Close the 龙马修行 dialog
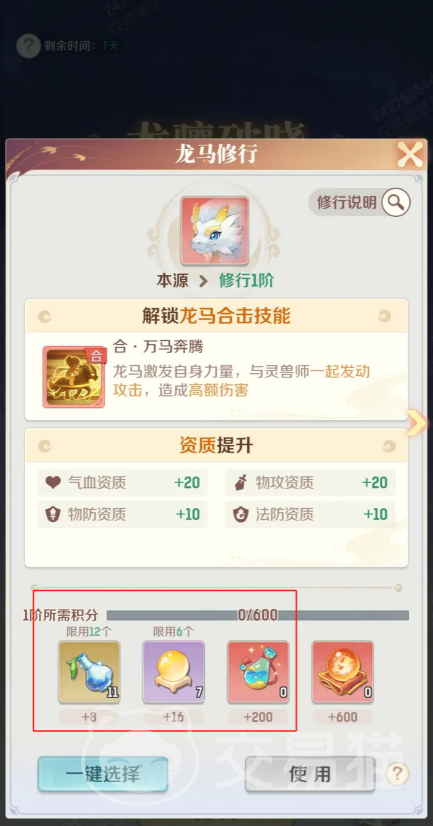Image resolution: width=433 pixels, height=826 pixels. tap(409, 155)
